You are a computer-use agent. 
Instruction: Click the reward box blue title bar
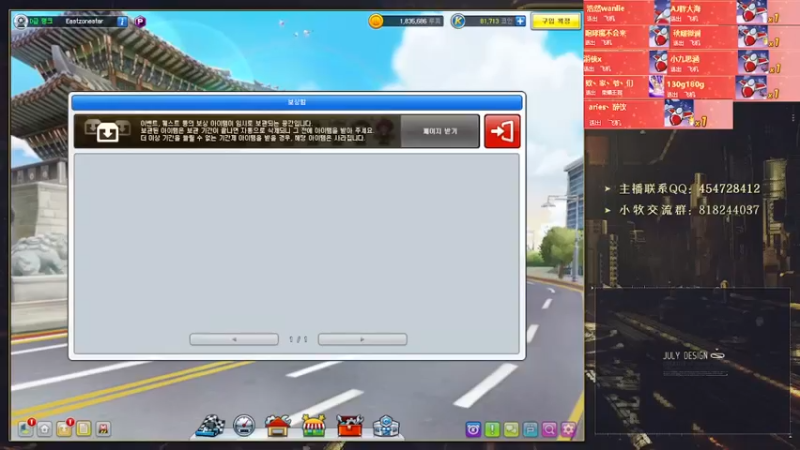[297, 103]
